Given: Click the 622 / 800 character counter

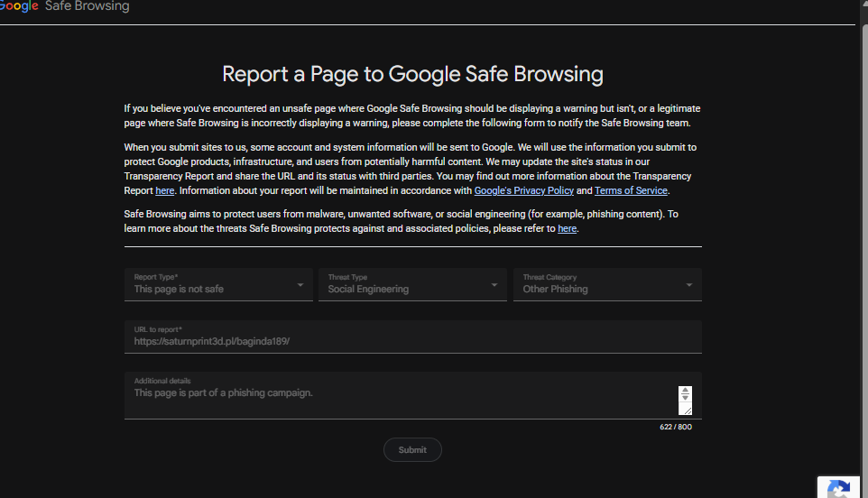Looking at the screenshot, I should tap(675, 427).
